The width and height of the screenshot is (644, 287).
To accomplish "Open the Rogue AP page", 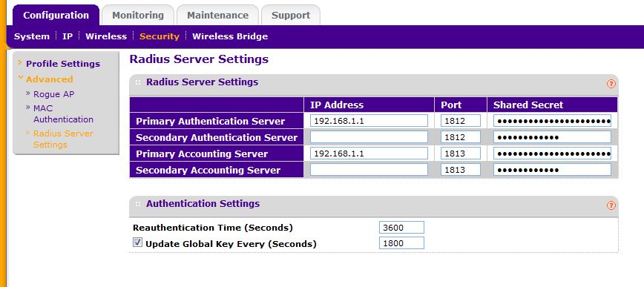I will [54, 94].
